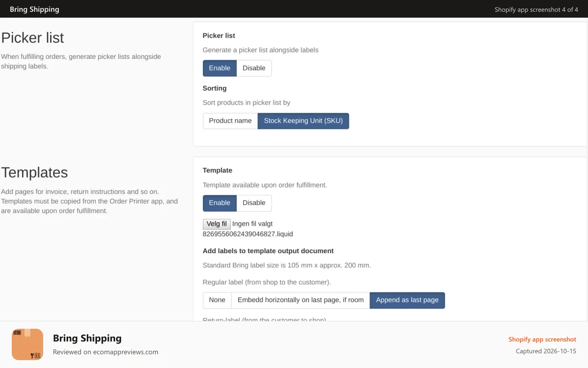This screenshot has height=368, width=588.
Task: Click the Bring Shipping title in top bar
Action: tap(34, 9)
